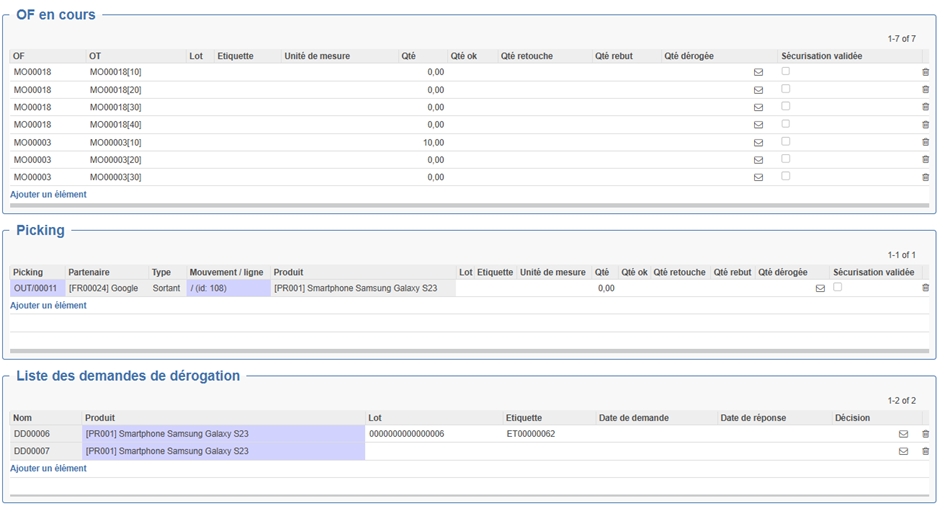
Task: Delete the MO00018[40] row with trash icon
Action: 925,125
